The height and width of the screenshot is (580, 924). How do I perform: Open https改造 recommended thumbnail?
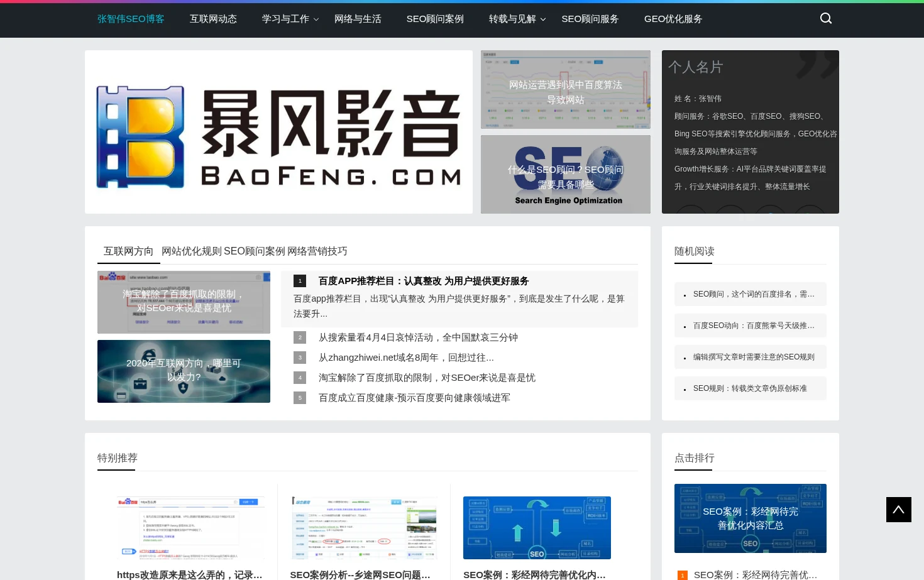(190, 528)
